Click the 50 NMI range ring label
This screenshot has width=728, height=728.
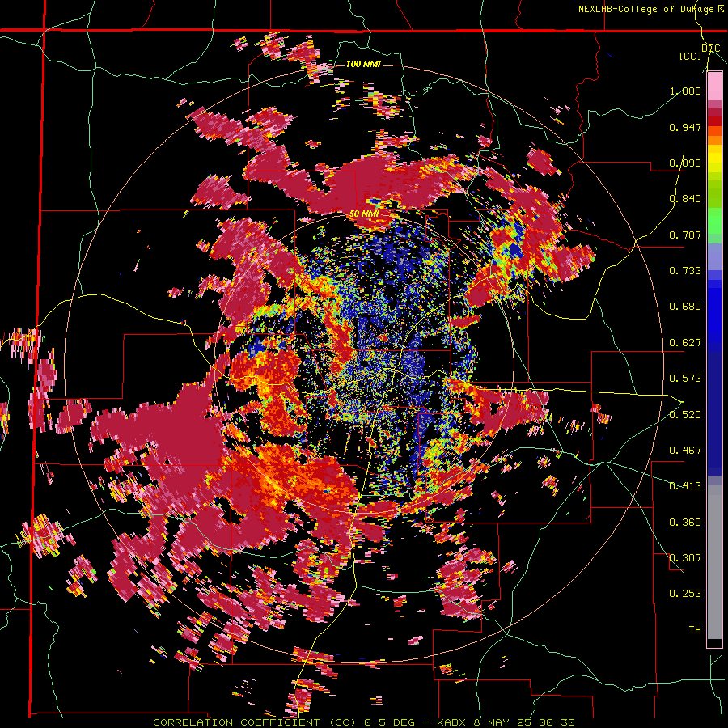pos(364,214)
